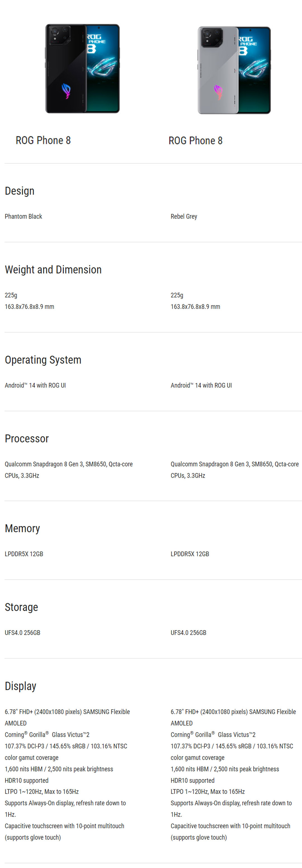Screen dimensions: 302x868
Task: Click left column's Android 14 with ROG UI text
Action: point(35,385)
